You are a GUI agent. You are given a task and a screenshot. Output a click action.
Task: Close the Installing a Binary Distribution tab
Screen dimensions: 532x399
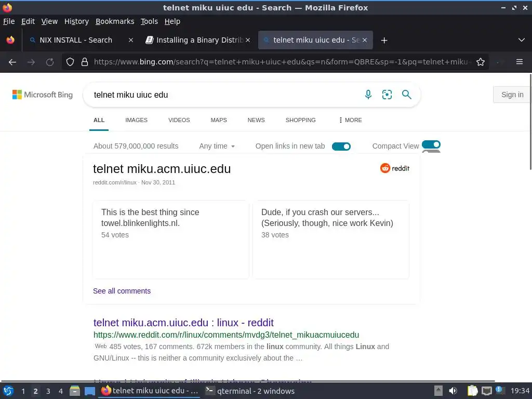point(248,40)
